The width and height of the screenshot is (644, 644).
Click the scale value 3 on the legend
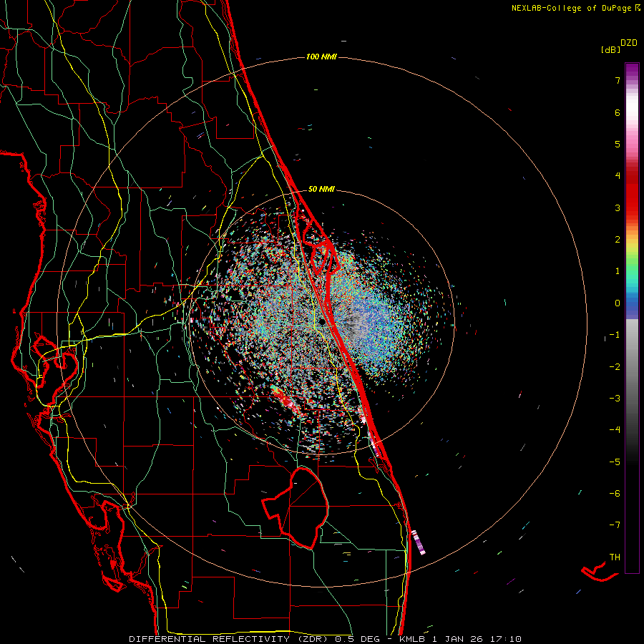click(618, 208)
